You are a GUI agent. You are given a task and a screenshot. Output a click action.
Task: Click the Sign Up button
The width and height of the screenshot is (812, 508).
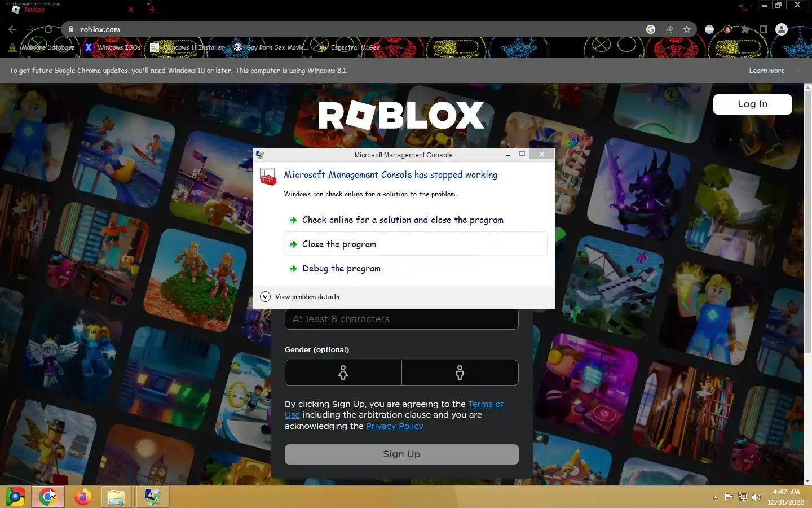(401, 454)
